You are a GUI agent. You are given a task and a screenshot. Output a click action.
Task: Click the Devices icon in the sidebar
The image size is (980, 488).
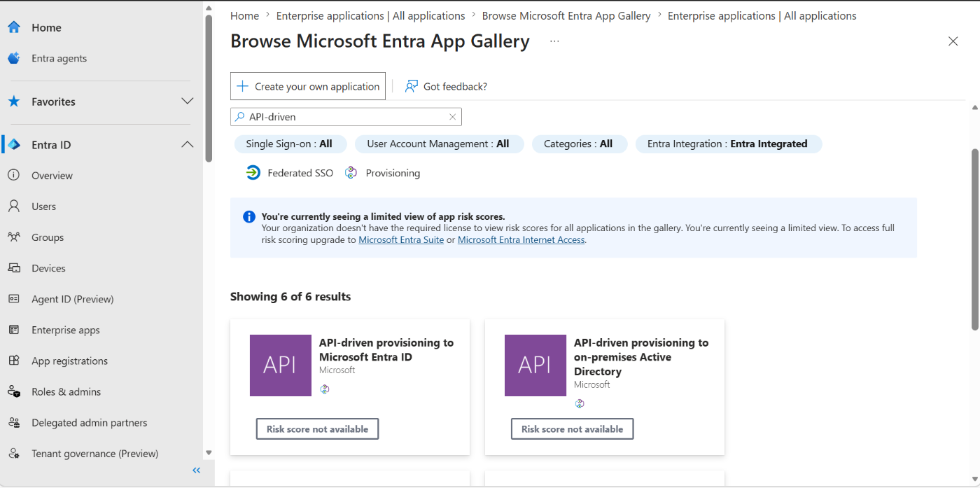tap(14, 268)
